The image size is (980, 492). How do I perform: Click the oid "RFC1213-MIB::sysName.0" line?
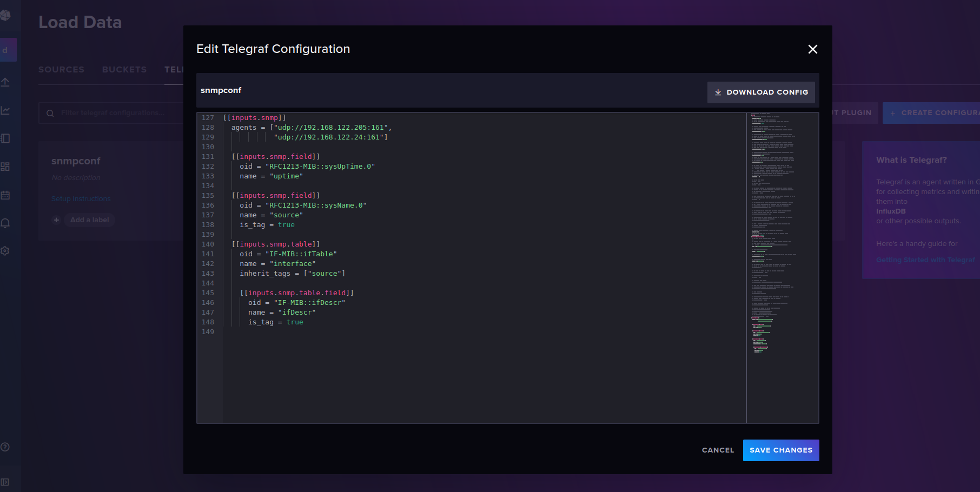coord(303,205)
